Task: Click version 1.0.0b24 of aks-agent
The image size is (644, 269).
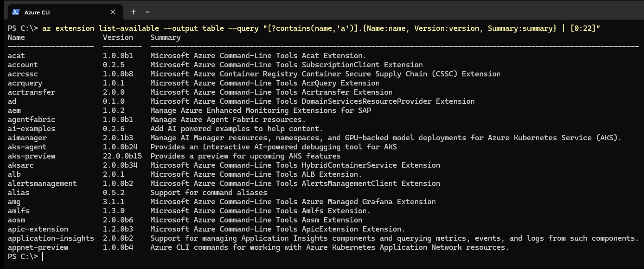Action: coord(120,147)
